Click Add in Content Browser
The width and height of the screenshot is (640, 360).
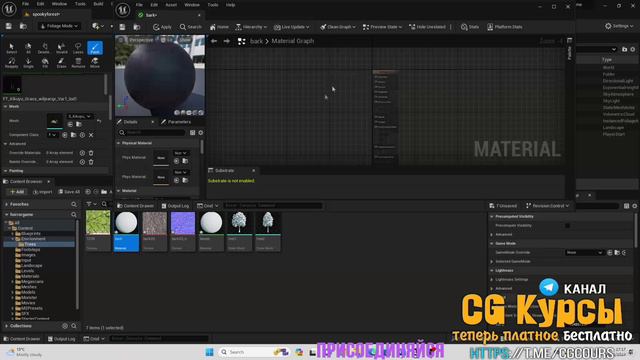tap(17, 192)
